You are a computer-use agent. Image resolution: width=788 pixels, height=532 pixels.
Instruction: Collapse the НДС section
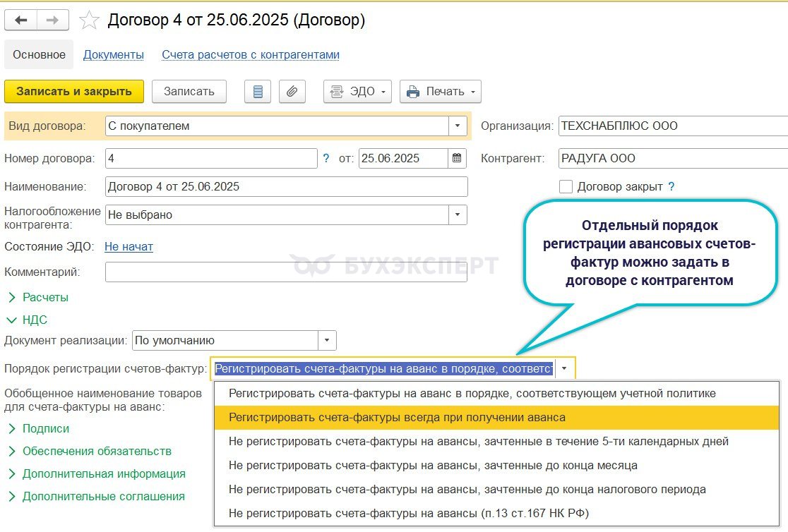tap(28, 320)
